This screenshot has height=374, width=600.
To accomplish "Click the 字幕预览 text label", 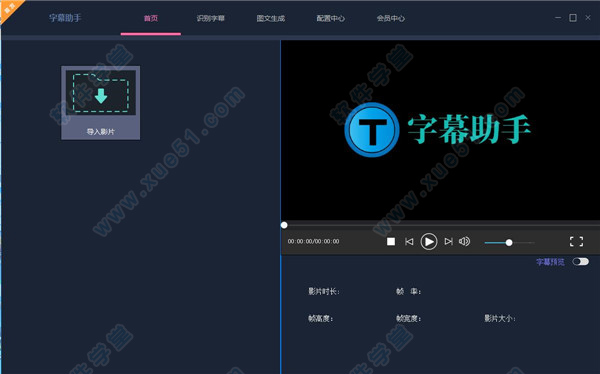I will 550,262.
